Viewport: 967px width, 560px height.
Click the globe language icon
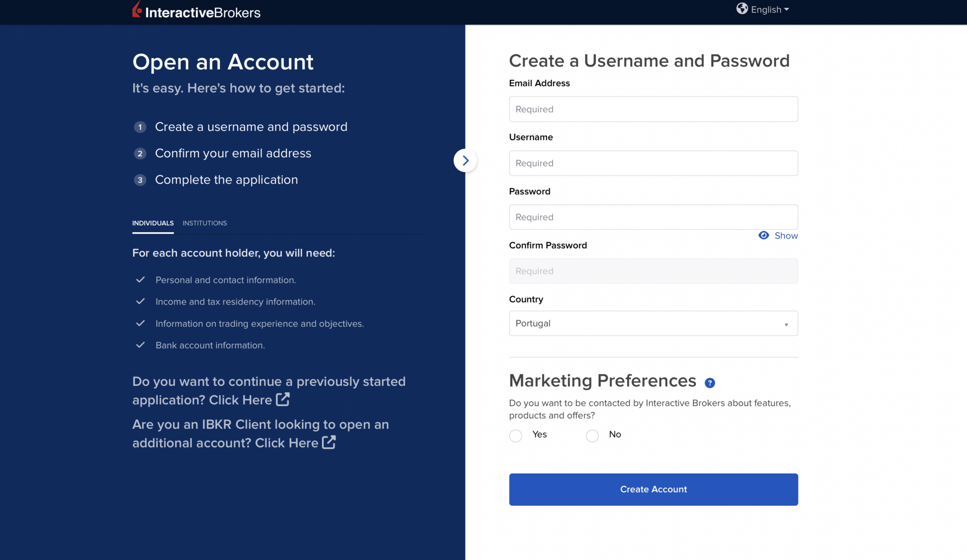coord(742,9)
